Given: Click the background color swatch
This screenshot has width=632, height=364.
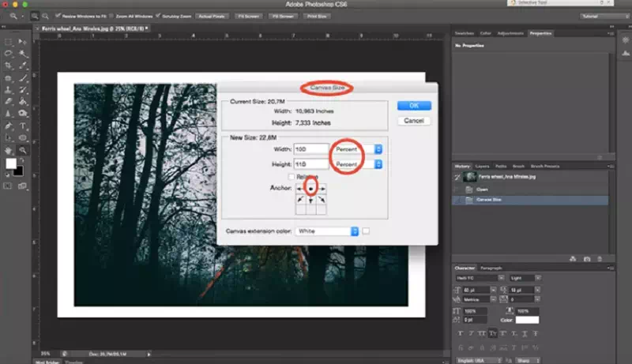Looking at the screenshot, I should coord(18,171).
